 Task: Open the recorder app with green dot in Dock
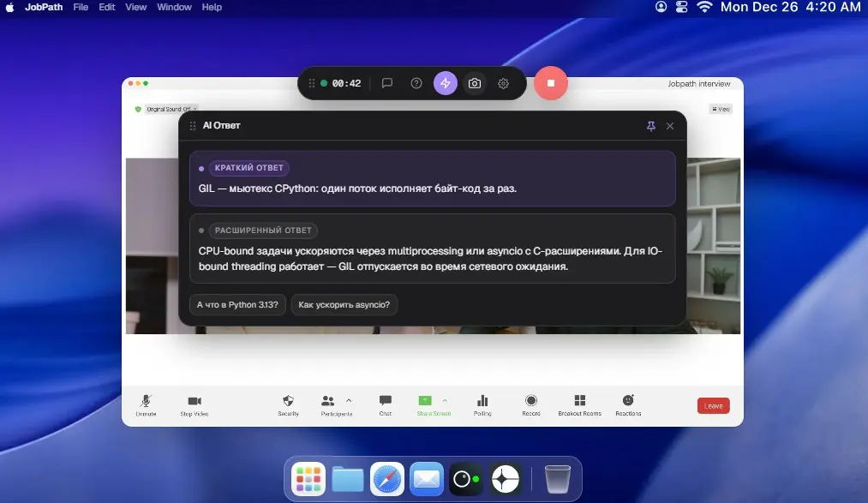coord(465,479)
